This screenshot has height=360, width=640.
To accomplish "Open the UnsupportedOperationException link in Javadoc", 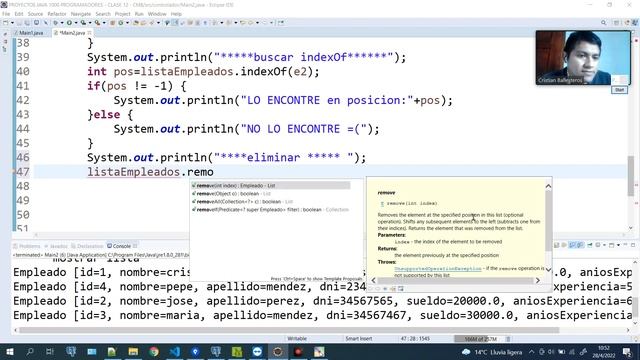I will tap(438, 269).
